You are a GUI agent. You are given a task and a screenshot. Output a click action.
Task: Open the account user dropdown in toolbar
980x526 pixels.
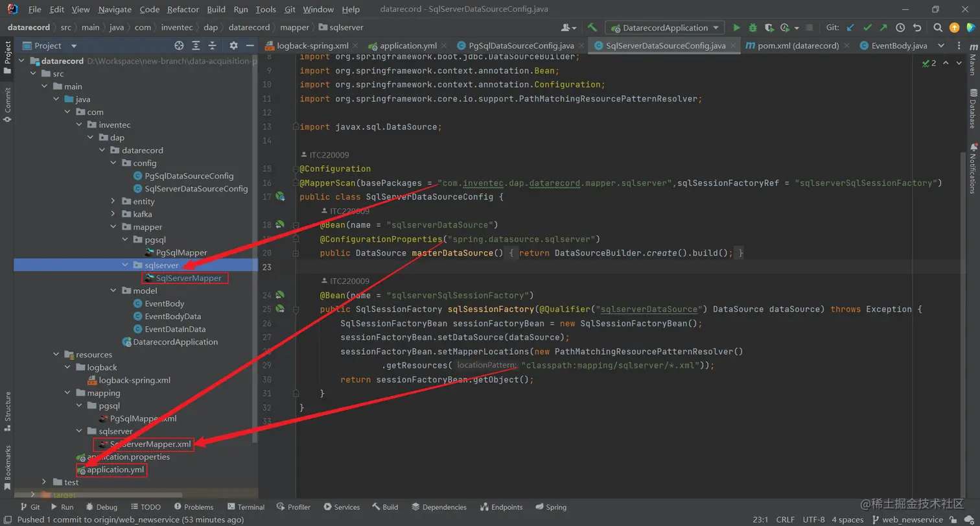(x=570, y=28)
